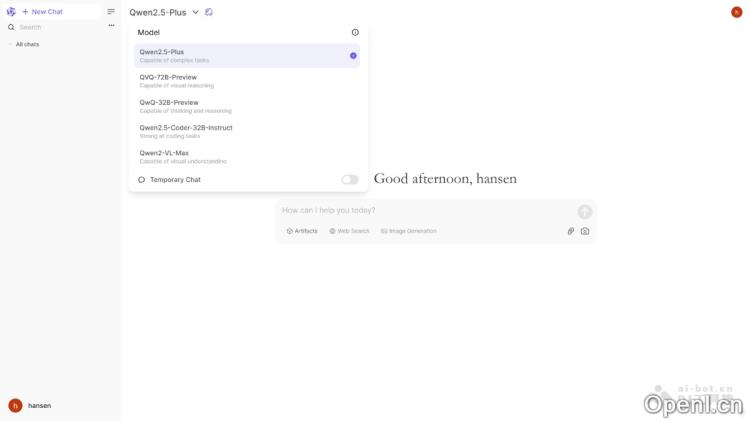The width and height of the screenshot is (750, 421).
Task: Enable the Temporary Chat switch
Action: click(x=349, y=180)
